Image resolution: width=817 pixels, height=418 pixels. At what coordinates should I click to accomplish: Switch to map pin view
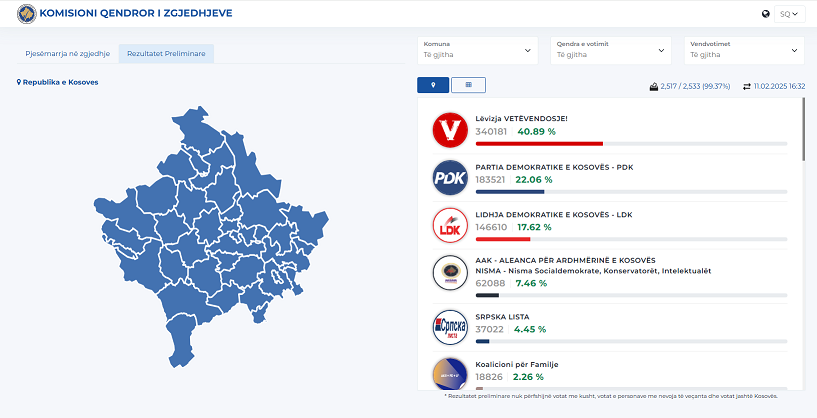[433, 85]
